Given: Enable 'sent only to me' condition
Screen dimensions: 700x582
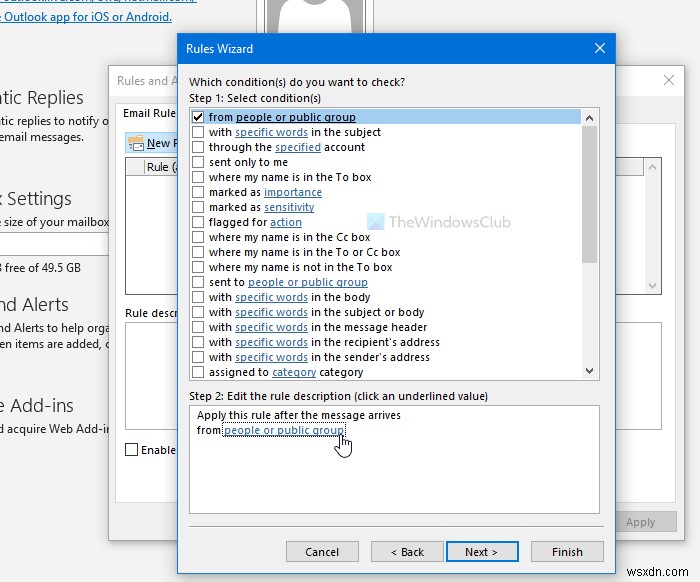Looking at the screenshot, I should click(x=198, y=162).
